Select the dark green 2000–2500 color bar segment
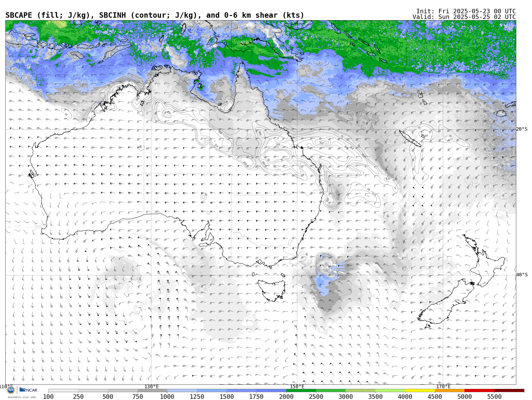 [x=301, y=391]
